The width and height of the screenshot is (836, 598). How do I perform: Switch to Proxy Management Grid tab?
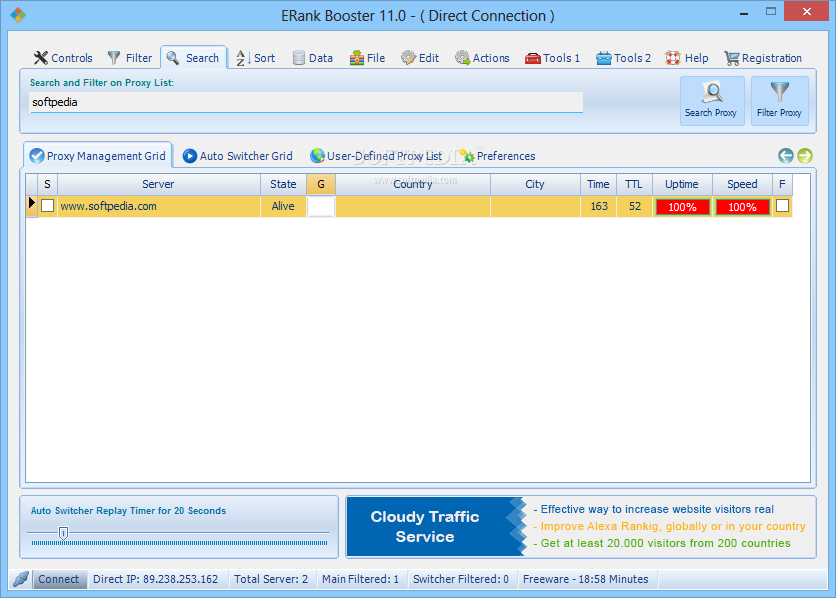coord(98,156)
